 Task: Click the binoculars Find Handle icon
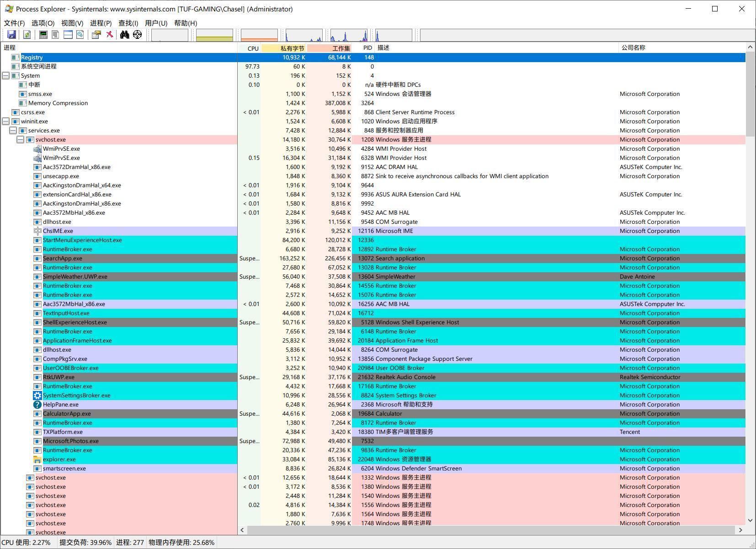coord(124,35)
